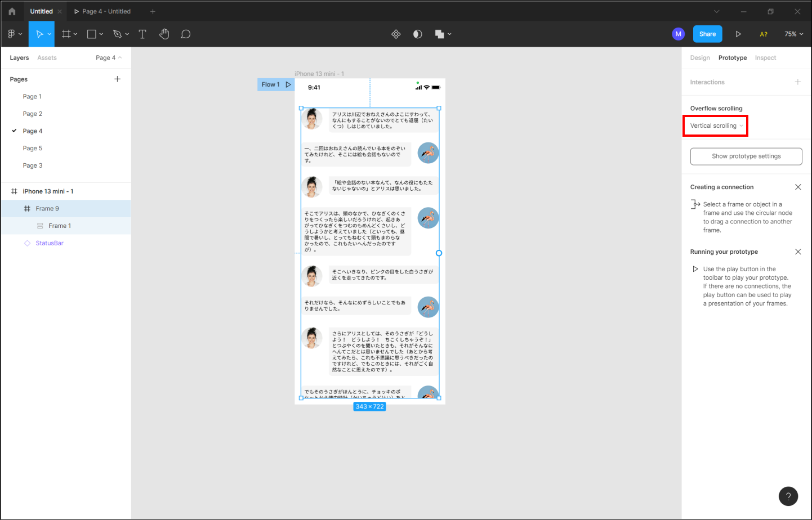Select the Hand tool
The image size is (812, 520).
(x=164, y=34)
